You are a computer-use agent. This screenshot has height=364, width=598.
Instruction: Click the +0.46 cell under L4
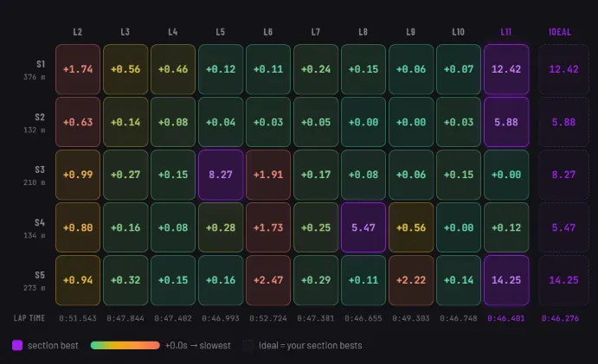(x=173, y=69)
